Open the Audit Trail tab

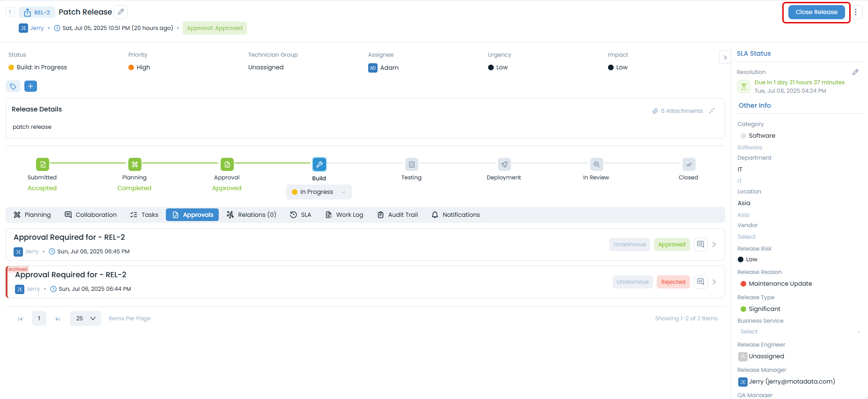[398, 215]
